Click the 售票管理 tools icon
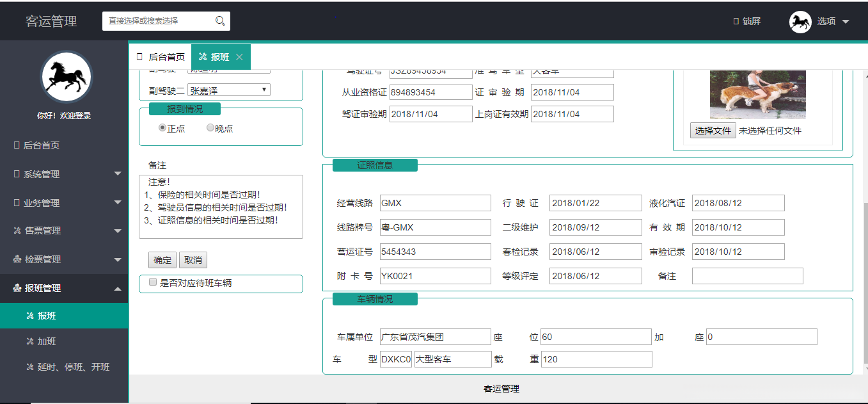 [x=17, y=230]
